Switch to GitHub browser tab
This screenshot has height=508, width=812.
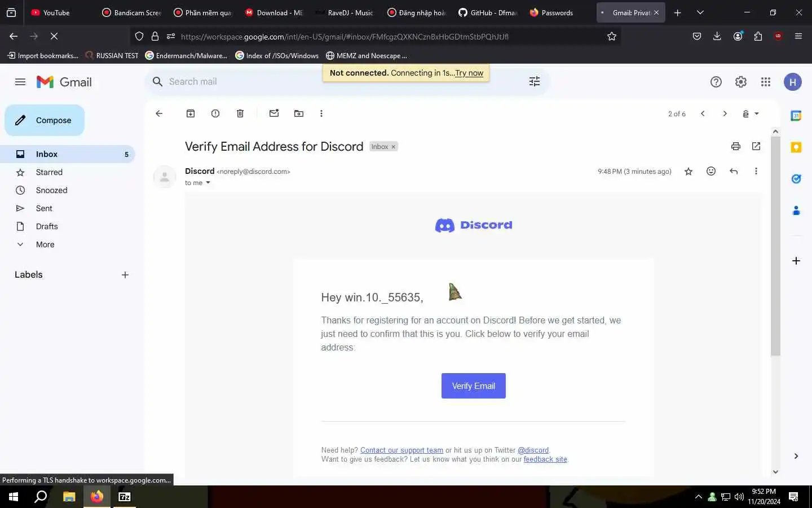tap(488, 12)
